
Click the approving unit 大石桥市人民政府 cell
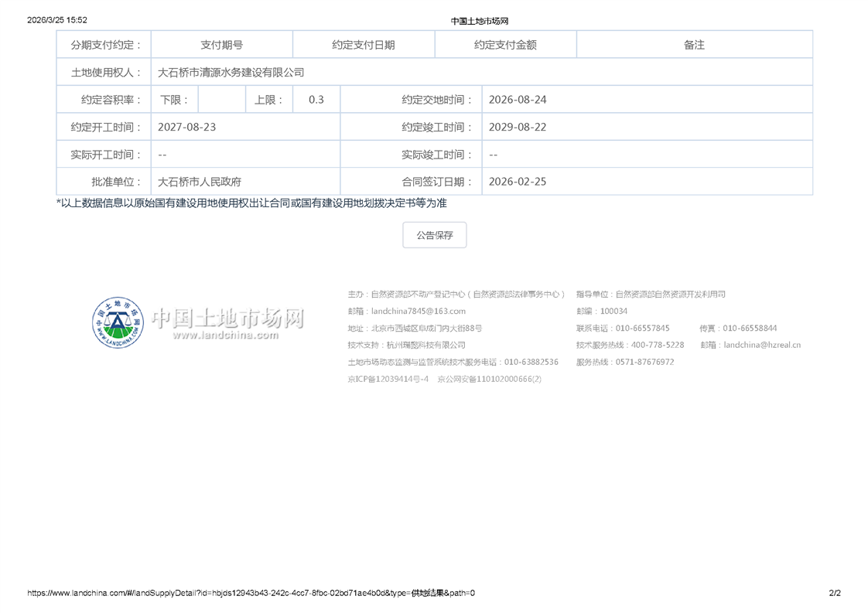(x=200, y=182)
